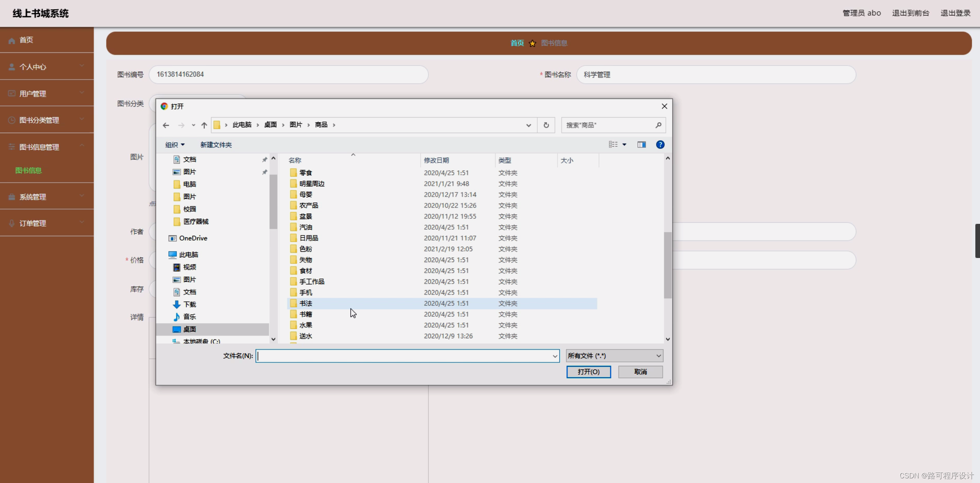This screenshot has width=980, height=483.
Task: Click the star icon in the breadcrumb bar
Action: point(532,43)
